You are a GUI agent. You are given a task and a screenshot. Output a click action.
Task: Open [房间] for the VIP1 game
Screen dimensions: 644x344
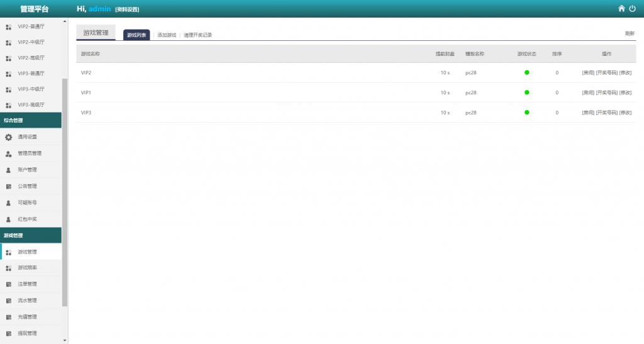click(588, 93)
